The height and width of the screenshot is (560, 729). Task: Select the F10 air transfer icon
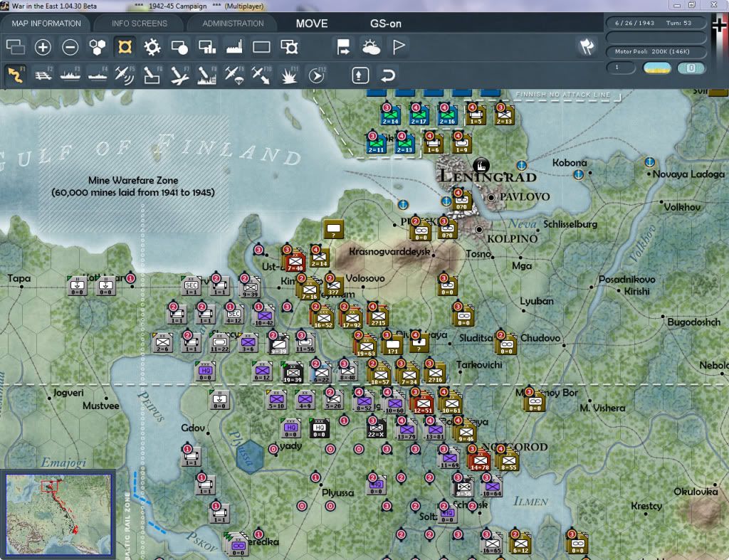[261, 75]
